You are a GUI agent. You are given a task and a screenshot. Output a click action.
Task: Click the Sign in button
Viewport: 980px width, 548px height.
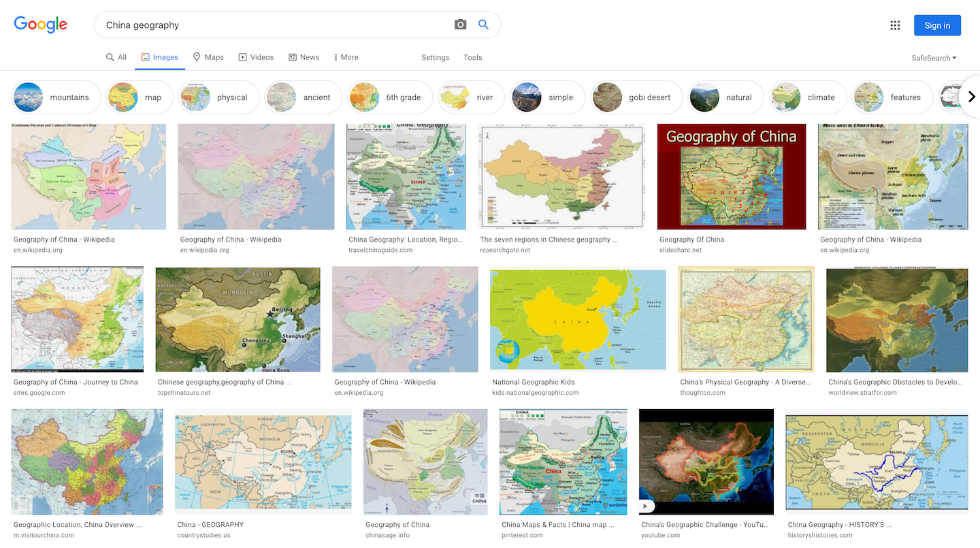pos(937,25)
